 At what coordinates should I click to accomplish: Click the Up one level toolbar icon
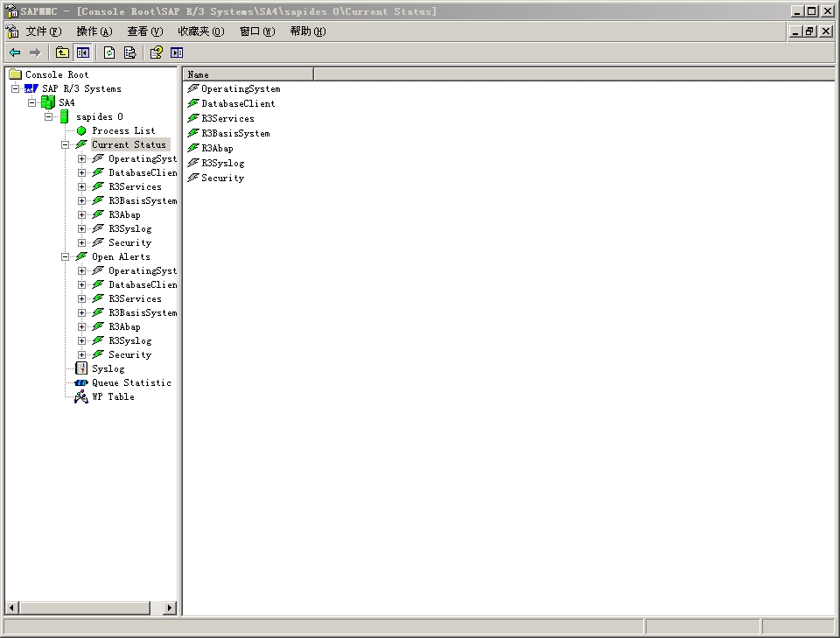coord(63,53)
